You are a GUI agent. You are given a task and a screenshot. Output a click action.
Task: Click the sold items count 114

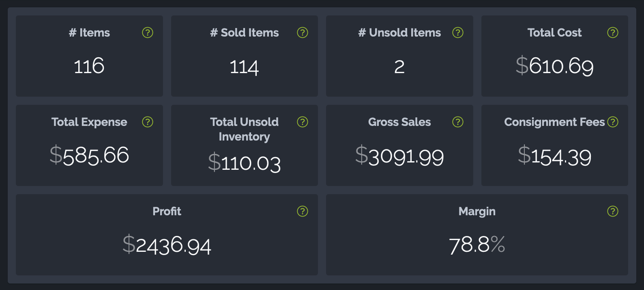(244, 67)
